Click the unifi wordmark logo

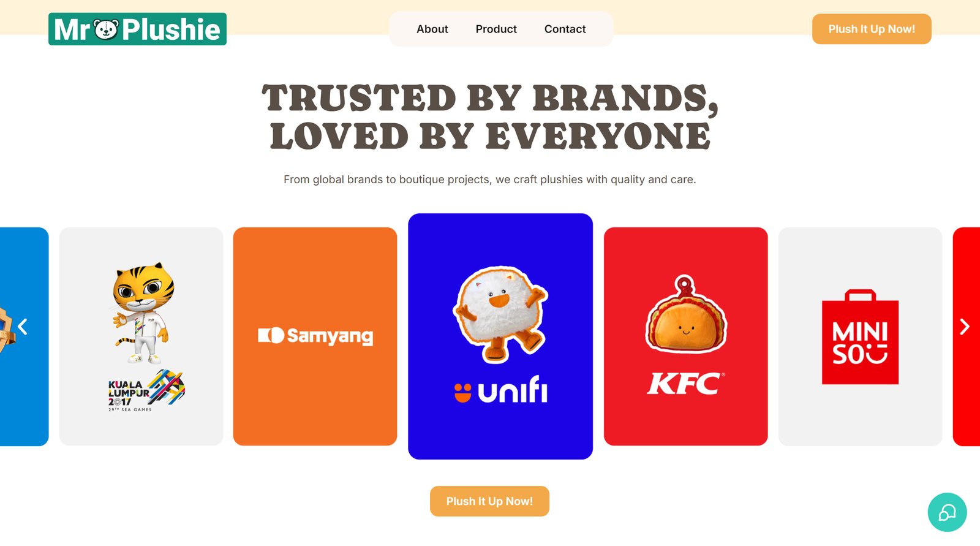[501, 390]
